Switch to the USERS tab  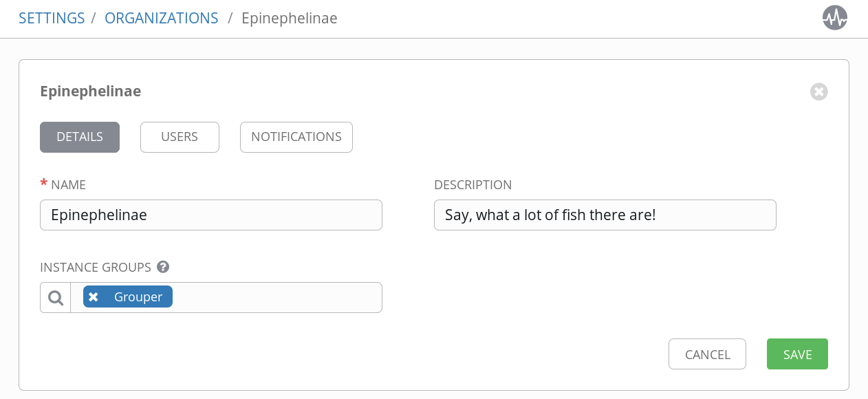pos(180,137)
